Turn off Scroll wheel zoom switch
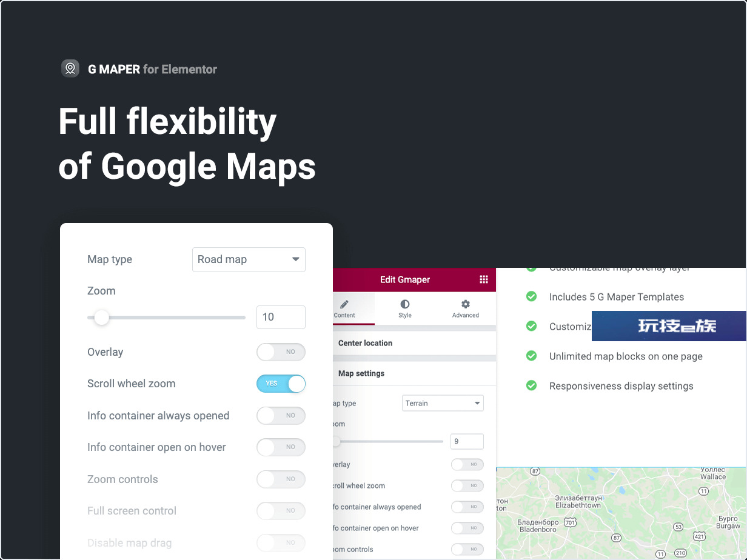This screenshot has width=747, height=560. 281,384
